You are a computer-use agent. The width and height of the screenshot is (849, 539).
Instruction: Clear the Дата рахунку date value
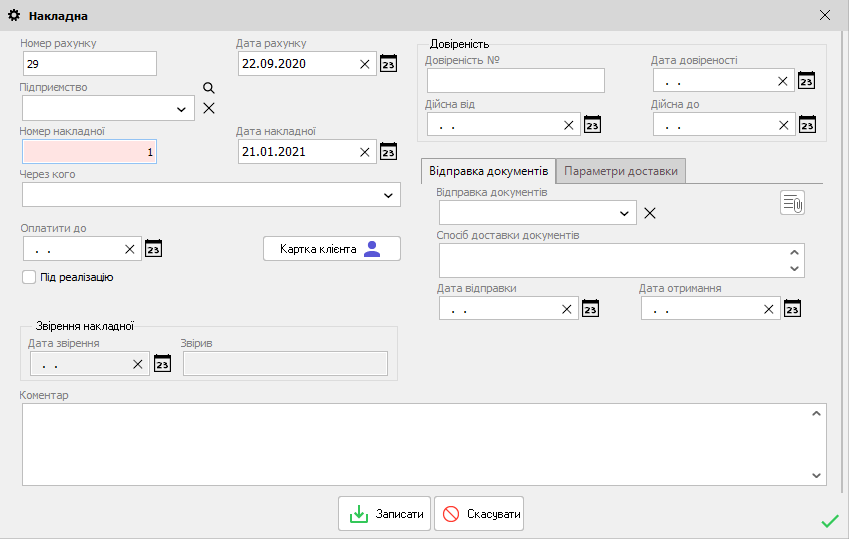pos(365,65)
